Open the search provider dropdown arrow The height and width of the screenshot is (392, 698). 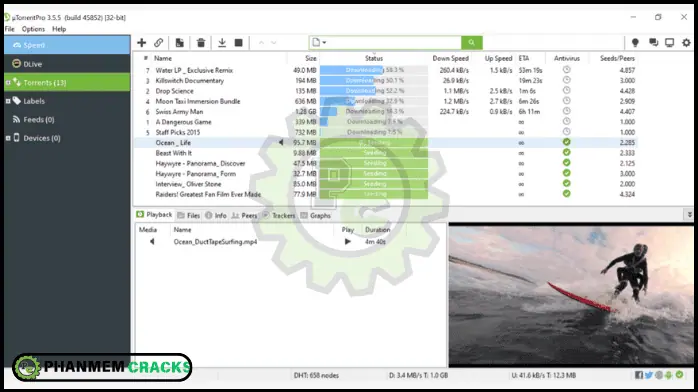pos(324,43)
